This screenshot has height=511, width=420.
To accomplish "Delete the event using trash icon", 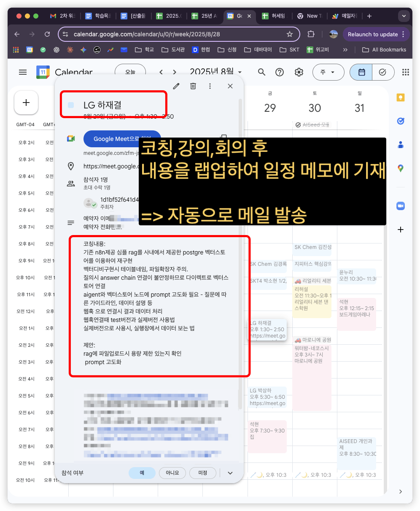I will coord(193,86).
